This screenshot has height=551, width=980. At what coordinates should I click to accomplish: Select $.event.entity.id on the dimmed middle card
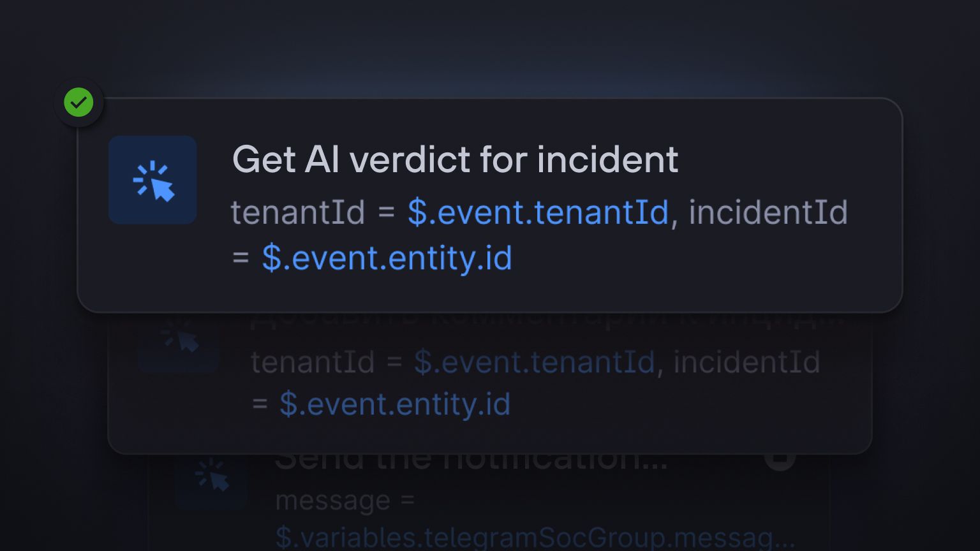395,404
